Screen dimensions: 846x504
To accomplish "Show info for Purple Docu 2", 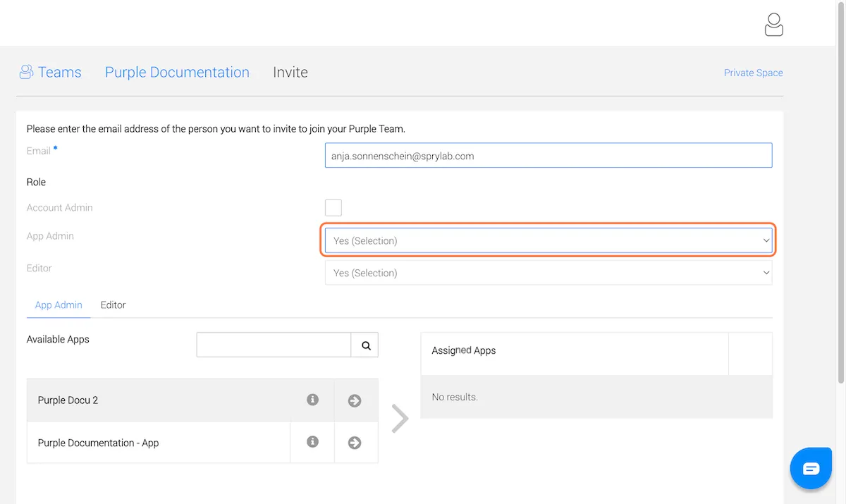I will click(312, 400).
